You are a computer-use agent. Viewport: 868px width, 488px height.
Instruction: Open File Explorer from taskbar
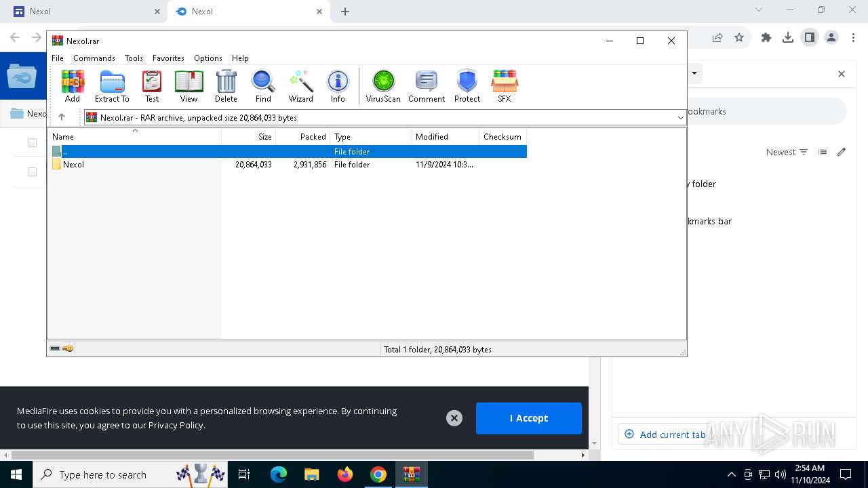(x=311, y=474)
